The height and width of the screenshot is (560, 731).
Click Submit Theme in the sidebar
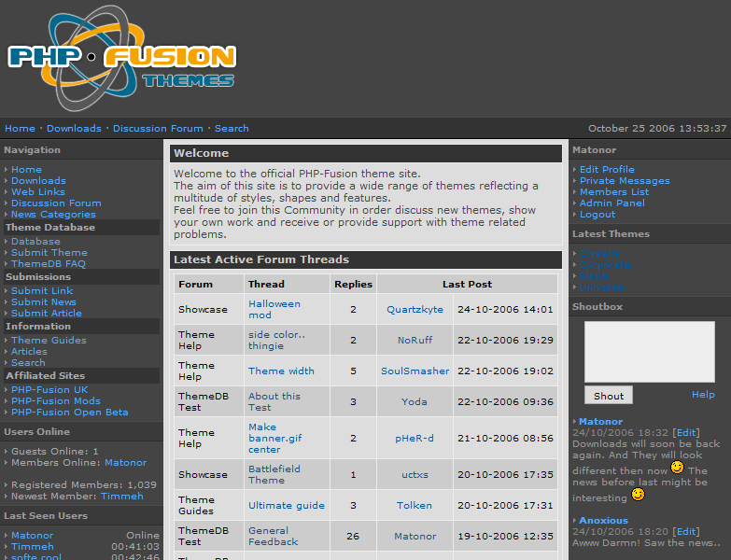[49, 253]
